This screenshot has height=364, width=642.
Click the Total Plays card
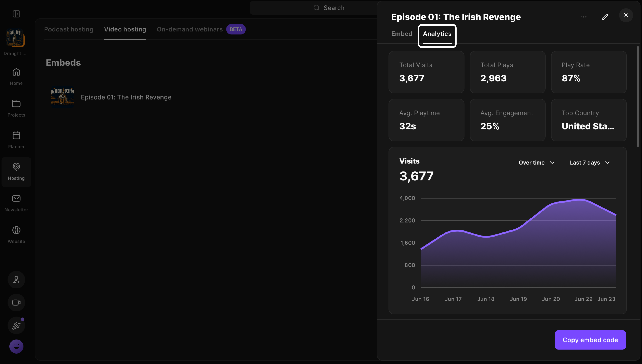507,72
